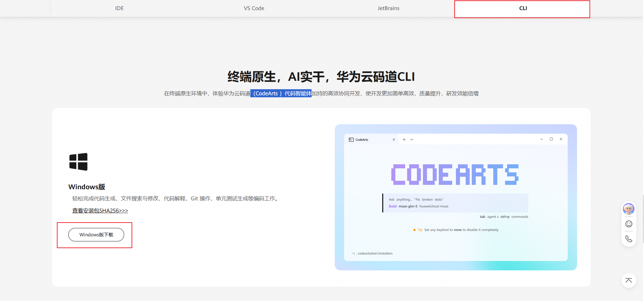The width and height of the screenshot is (644, 301).
Task: Click the CodeArts terminal preview image
Action: pos(456,197)
